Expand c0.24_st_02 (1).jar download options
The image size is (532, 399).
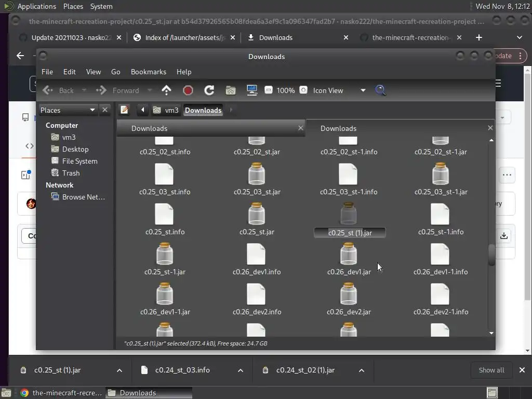coord(362,370)
